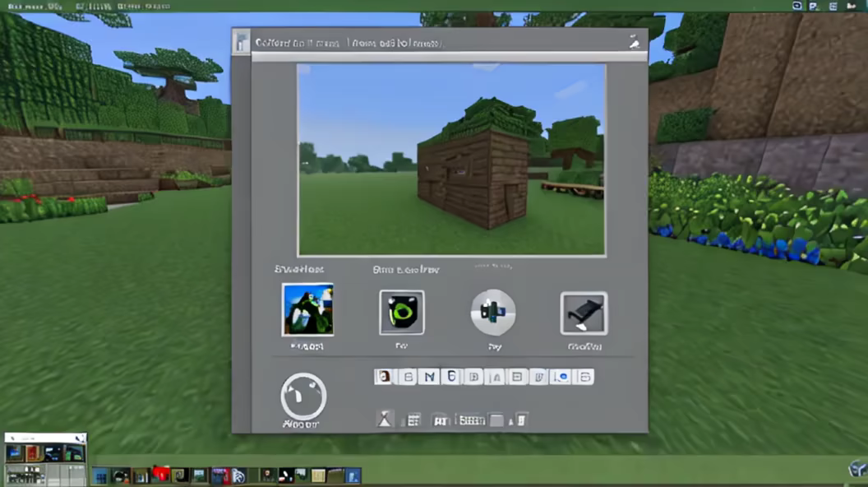868x487 pixels.
Task: Click the wide keyboard-like icon in bottom row
Action: point(471,420)
